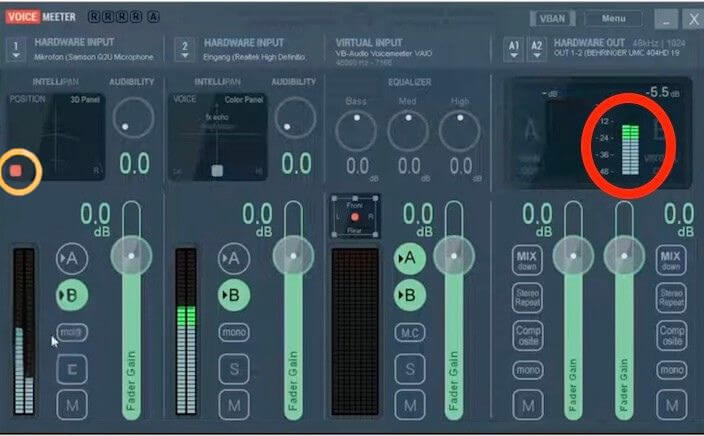Viewport: 704px width, 436px height.
Task: Toggle Stereo Repeat on bus A
Action: tap(528, 298)
